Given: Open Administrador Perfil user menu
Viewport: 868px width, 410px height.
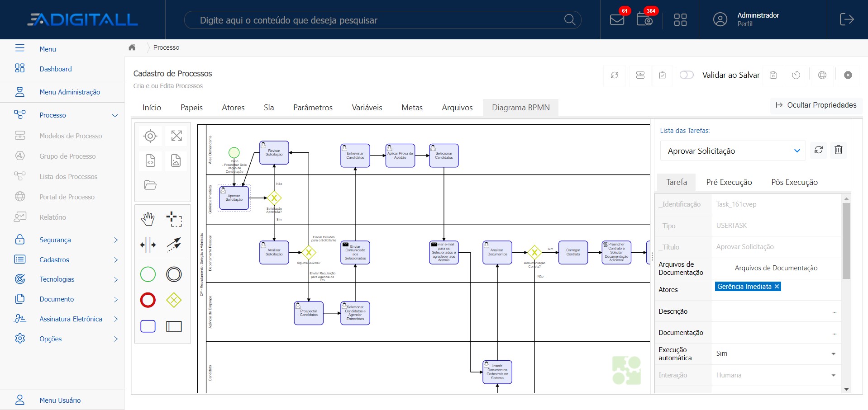Looking at the screenshot, I should (746, 19).
